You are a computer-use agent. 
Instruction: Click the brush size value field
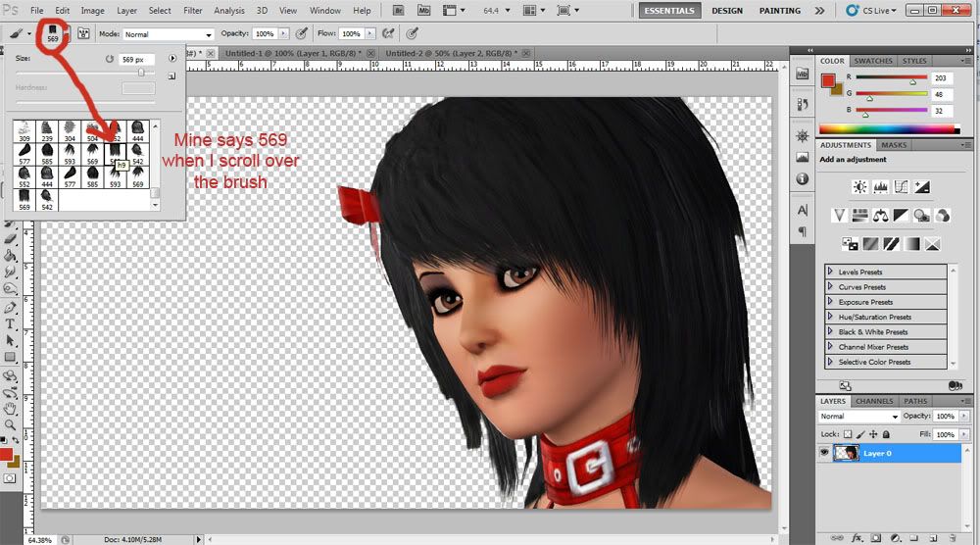pyautogui.click(x=137, y=60)
